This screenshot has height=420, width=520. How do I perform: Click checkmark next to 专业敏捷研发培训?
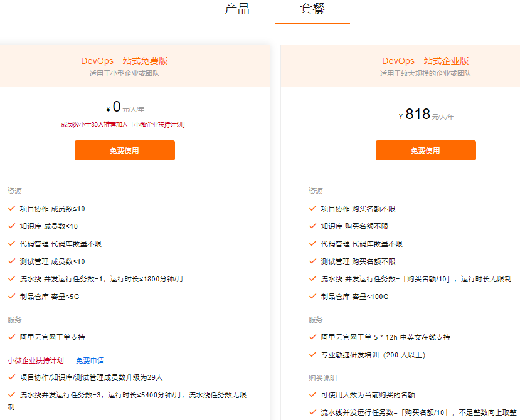coord(313,355)
